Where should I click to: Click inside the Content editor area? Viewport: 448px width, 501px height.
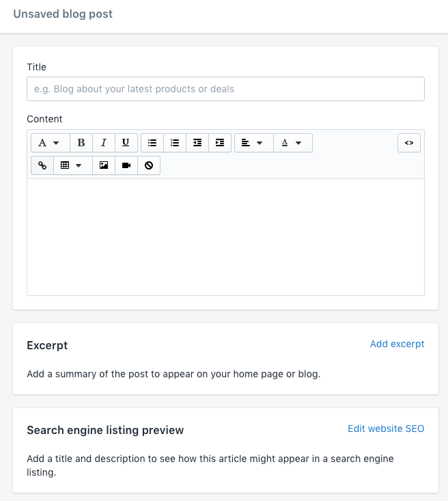pyautogui.click(x=225, y=236)
